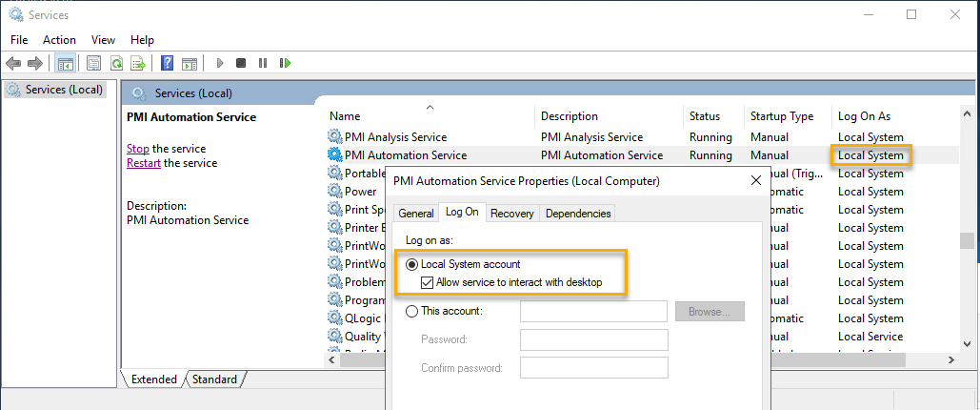
Task: Click the gear icon of PMI Analysis Service
Action: click(335, 136)
